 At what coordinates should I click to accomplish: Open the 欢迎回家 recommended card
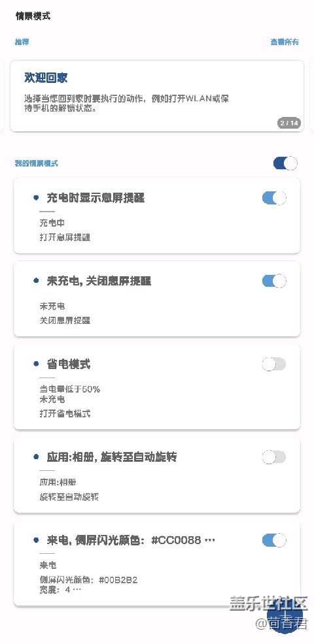coord(157,96)
